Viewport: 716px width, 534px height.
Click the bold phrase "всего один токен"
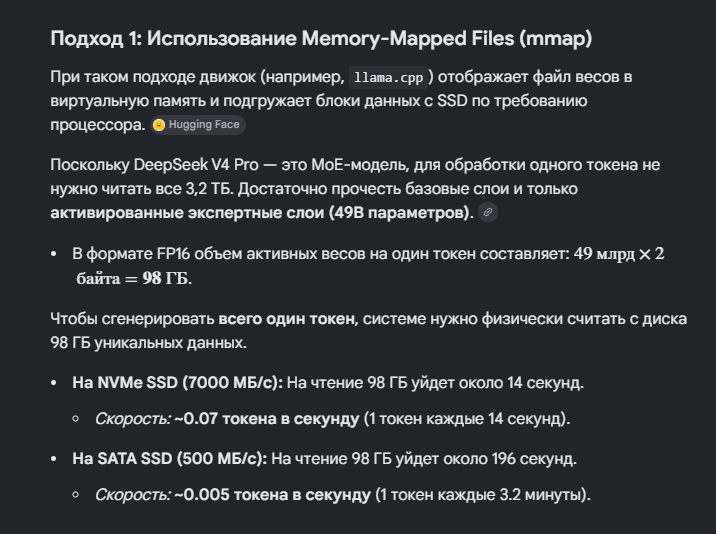[x=286, y=319]
